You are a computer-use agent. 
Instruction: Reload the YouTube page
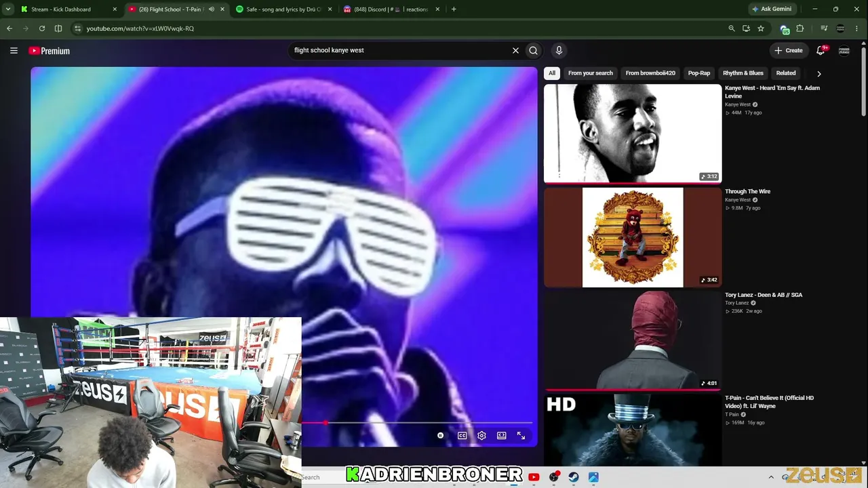click(42, 28)
